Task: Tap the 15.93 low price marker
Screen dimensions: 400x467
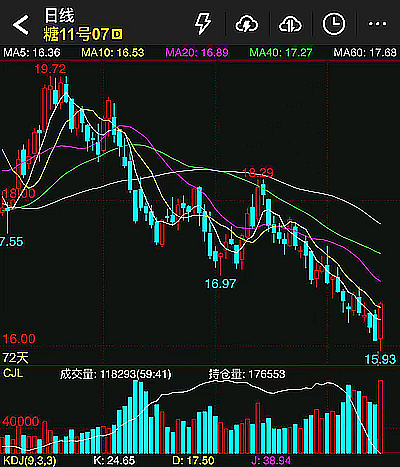Action: coord(380,359)
